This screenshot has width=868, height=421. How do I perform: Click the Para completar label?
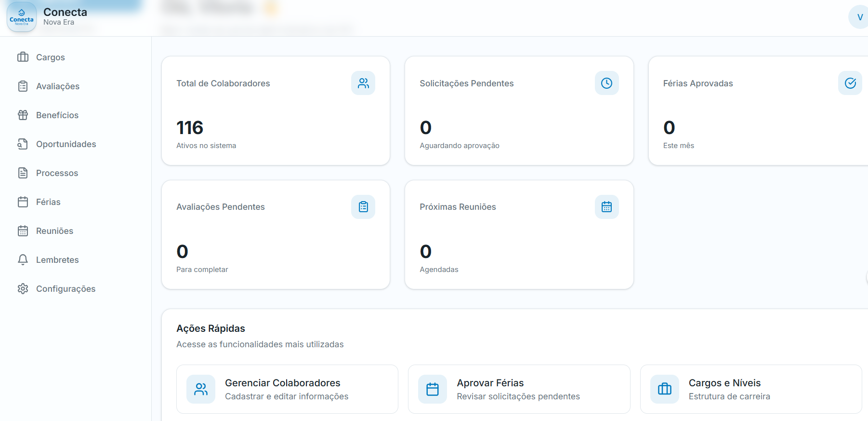pos(202,270)
